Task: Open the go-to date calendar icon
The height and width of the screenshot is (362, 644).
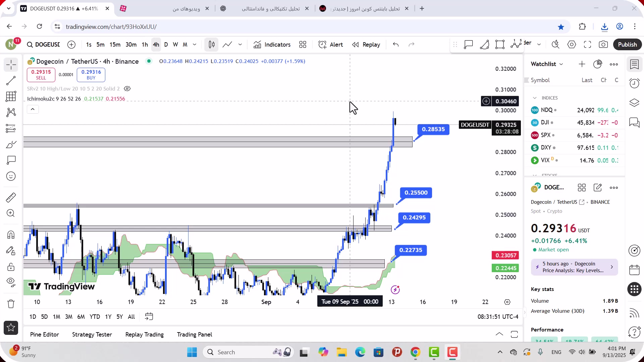Action: (149, 317)
